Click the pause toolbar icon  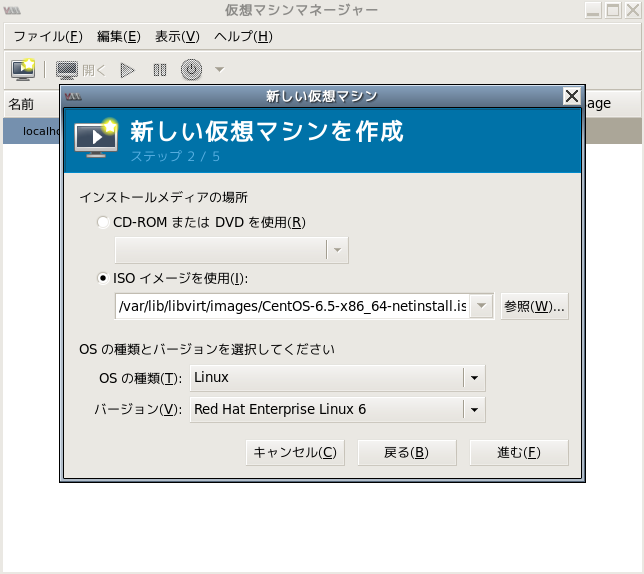click(160, 70)
